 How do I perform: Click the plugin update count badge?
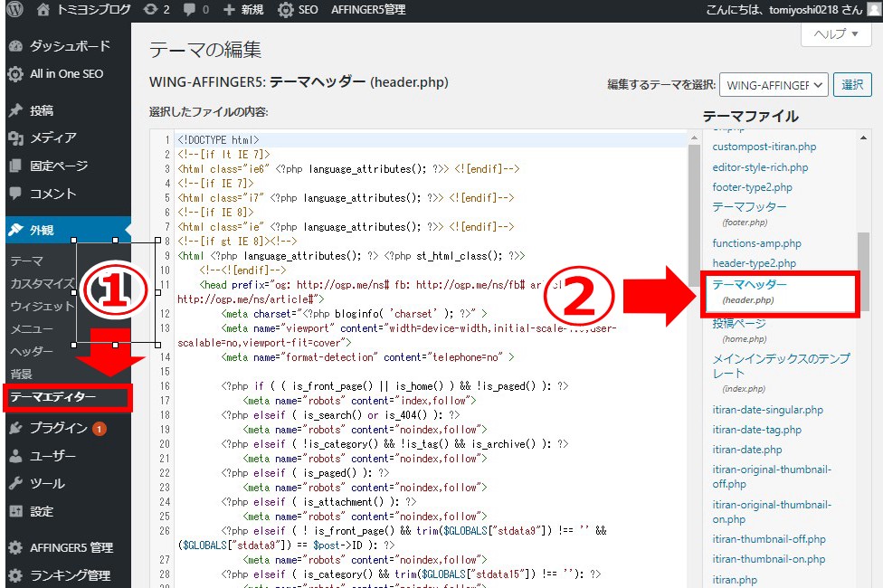[100, 429]
